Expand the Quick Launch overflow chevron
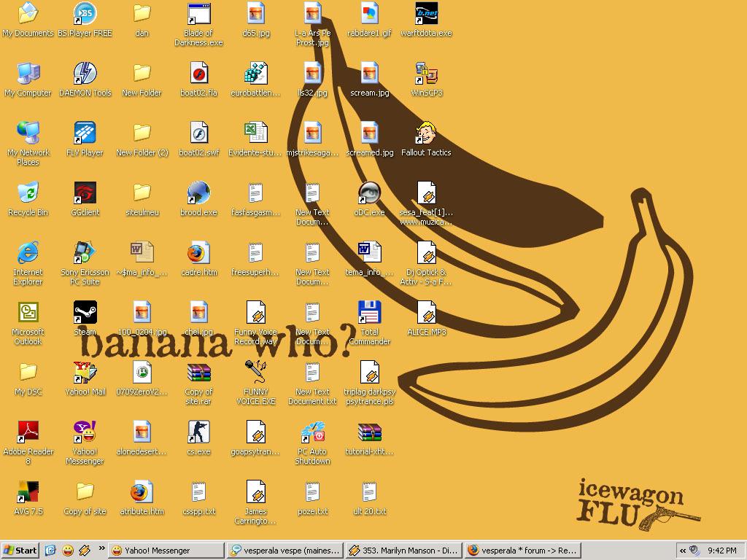 tap(101, 550)
